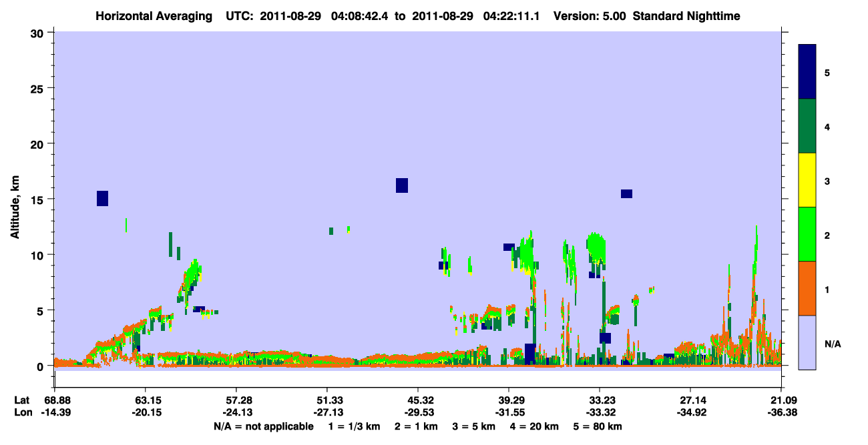Click the dark blue block near 15 km at left

pos(102,198)
